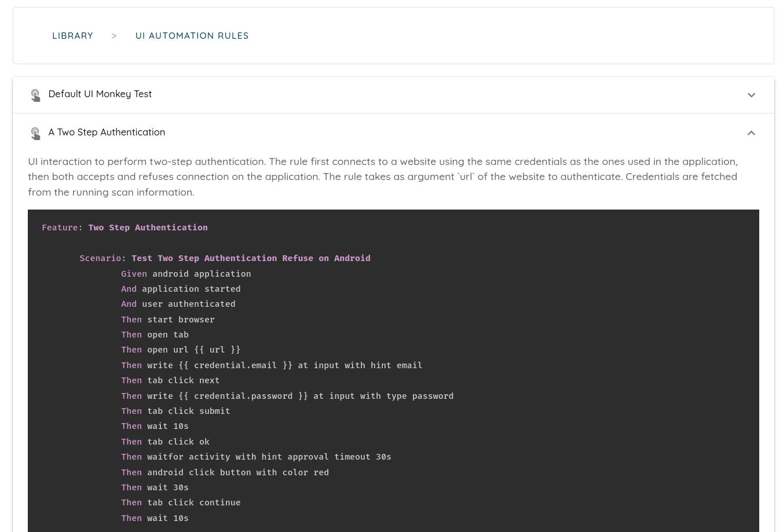
Task: Click the 'Given android application' line
Action: coord(186,274)
